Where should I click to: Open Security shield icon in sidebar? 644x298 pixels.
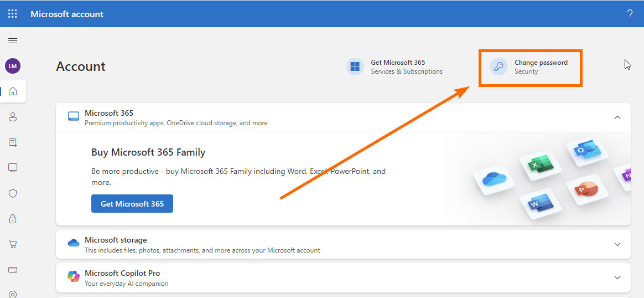(x=13, y=193)
